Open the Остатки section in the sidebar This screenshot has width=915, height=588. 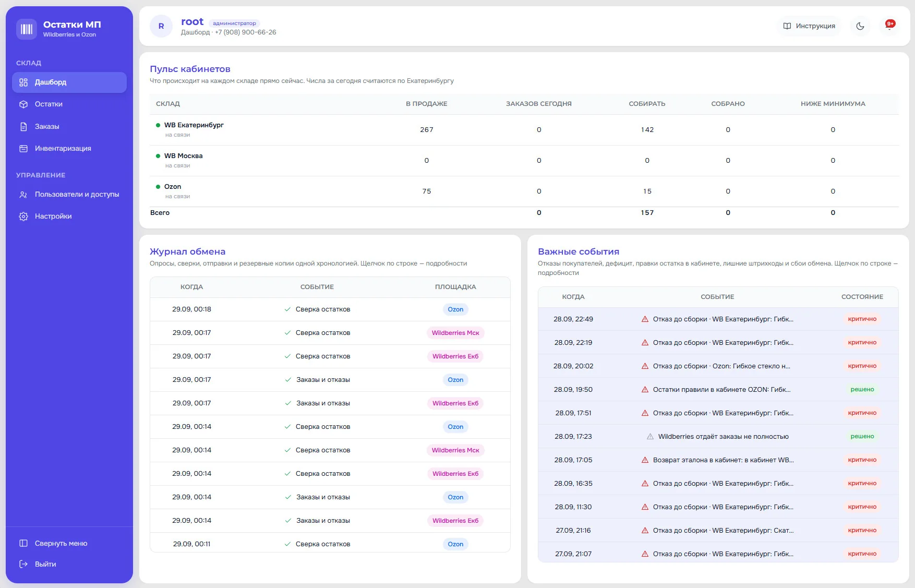(69, 104)
